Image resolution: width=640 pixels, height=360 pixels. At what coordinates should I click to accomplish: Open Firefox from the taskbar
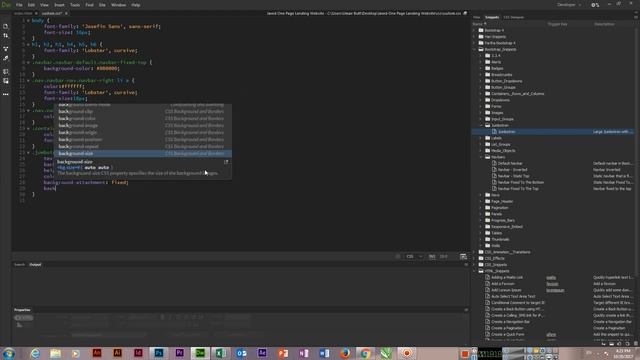(345, 353)
